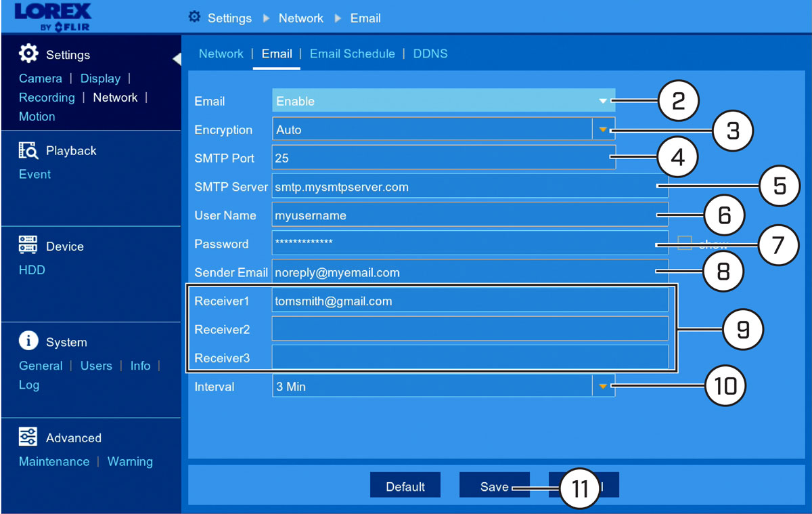Save the email settings
The width and height of the screenshot is (812, 514).
(495, 486)
